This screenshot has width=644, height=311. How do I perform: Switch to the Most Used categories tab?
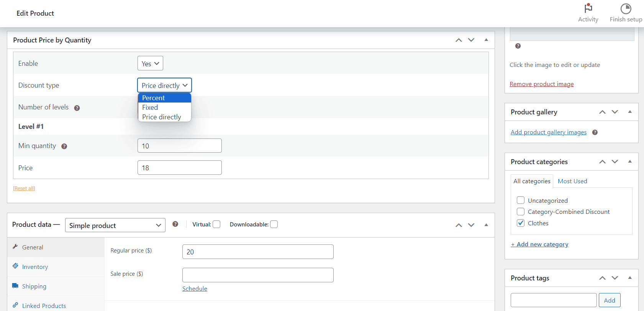(x=572, y=181)
